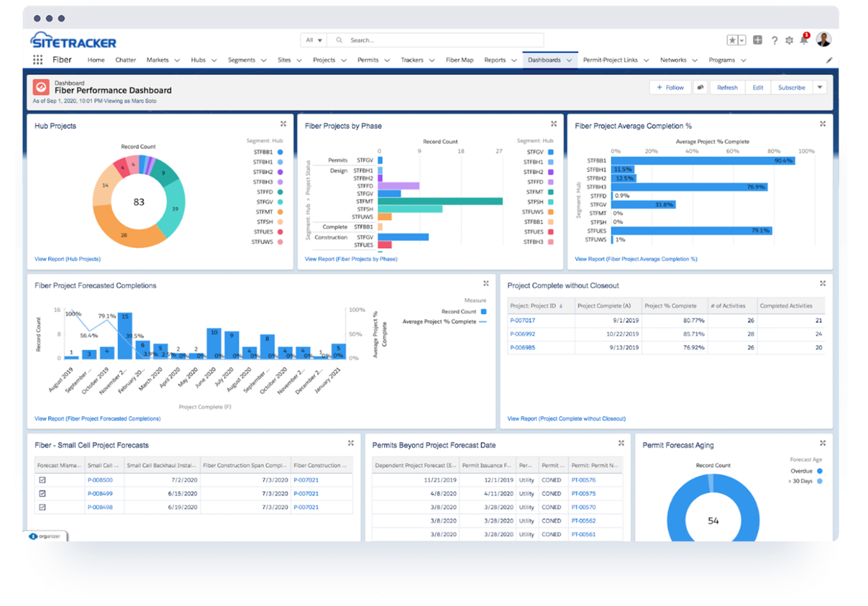Open the user profile avatar
868x606 pixels.
point(823,39)
